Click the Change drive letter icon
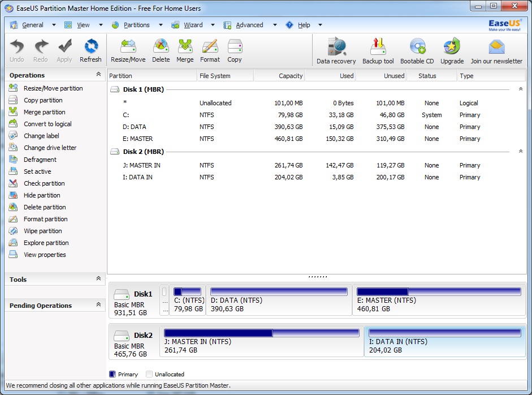532x395 pixels. pyautogui.click(x=13, y=147)
